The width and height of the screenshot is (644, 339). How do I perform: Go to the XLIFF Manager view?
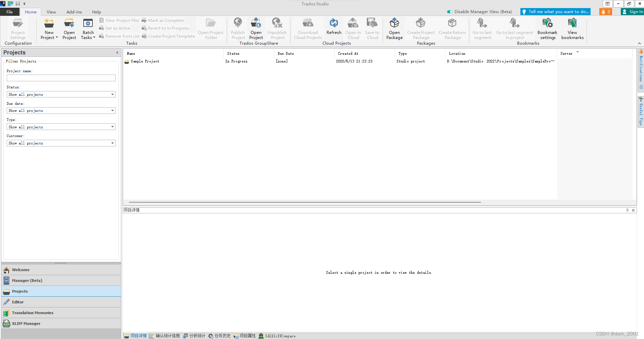[x=61, y=324]
